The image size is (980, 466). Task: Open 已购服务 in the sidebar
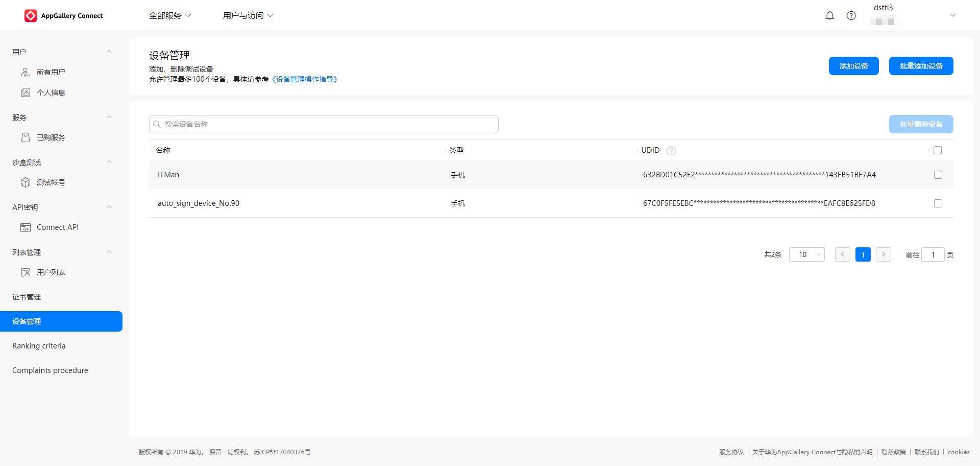(51, 137)
